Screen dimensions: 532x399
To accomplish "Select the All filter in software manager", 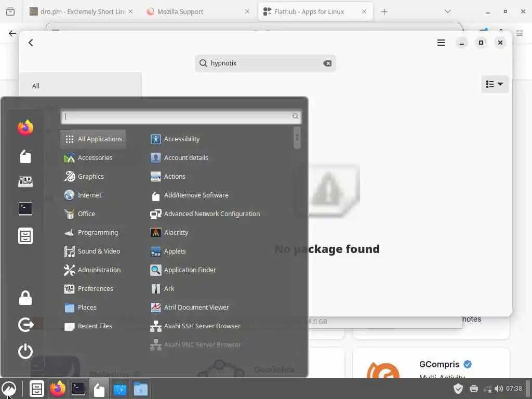I will 81,86.
